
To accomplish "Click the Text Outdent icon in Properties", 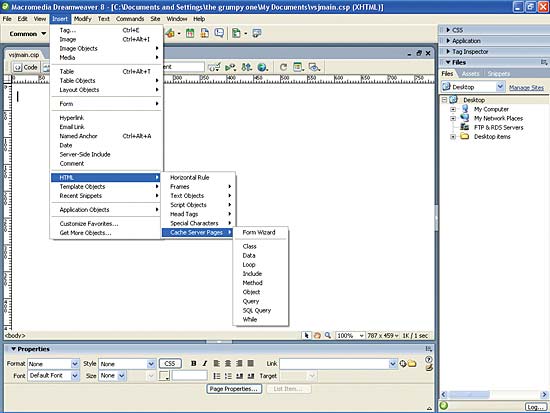I will coord(240,376).
